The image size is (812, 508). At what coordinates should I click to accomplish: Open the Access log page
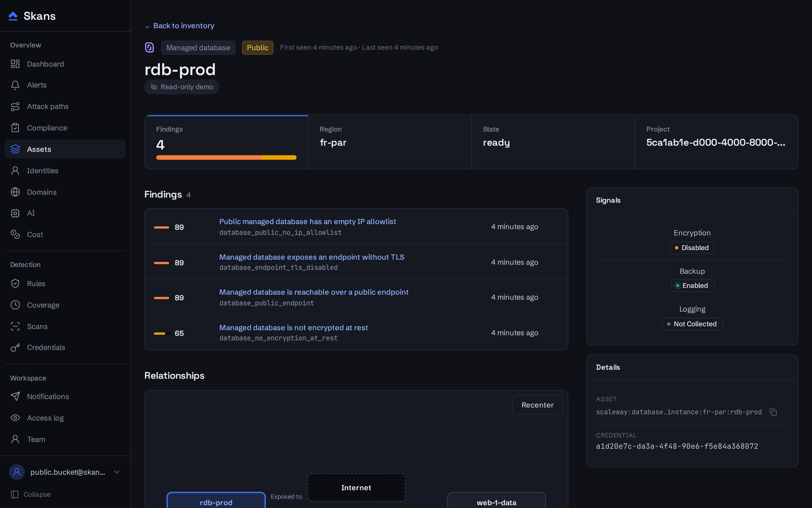pyautogui.click(x=65, y=418)
